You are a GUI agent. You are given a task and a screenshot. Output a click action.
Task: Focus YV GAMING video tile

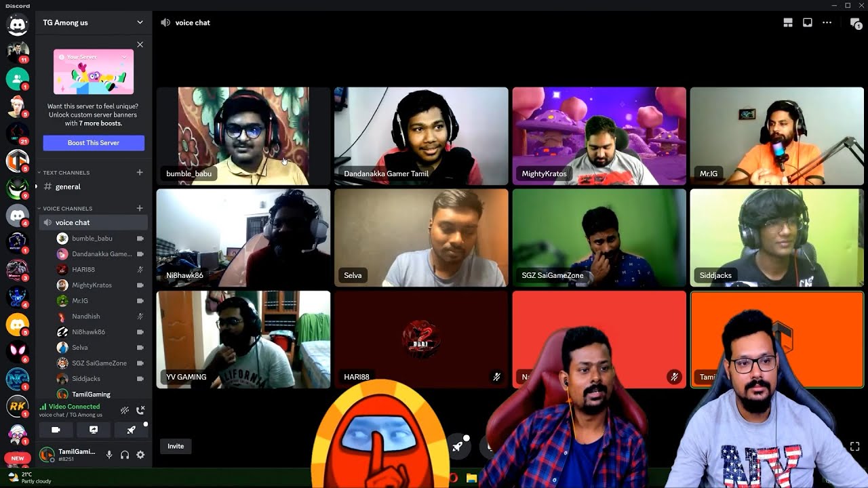point(243,340)
